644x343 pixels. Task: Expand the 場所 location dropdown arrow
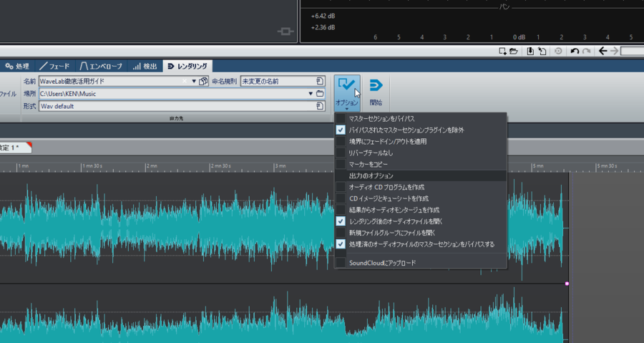311,94
